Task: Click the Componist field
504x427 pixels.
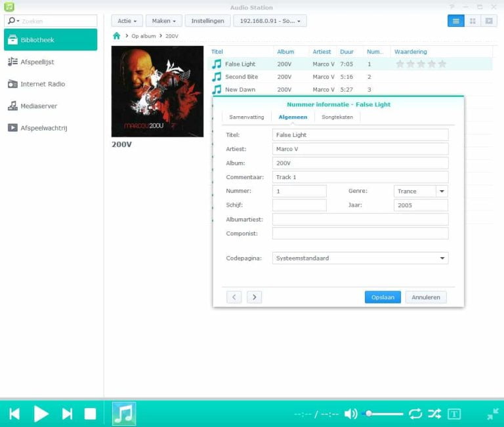Action: pos(360,234)
